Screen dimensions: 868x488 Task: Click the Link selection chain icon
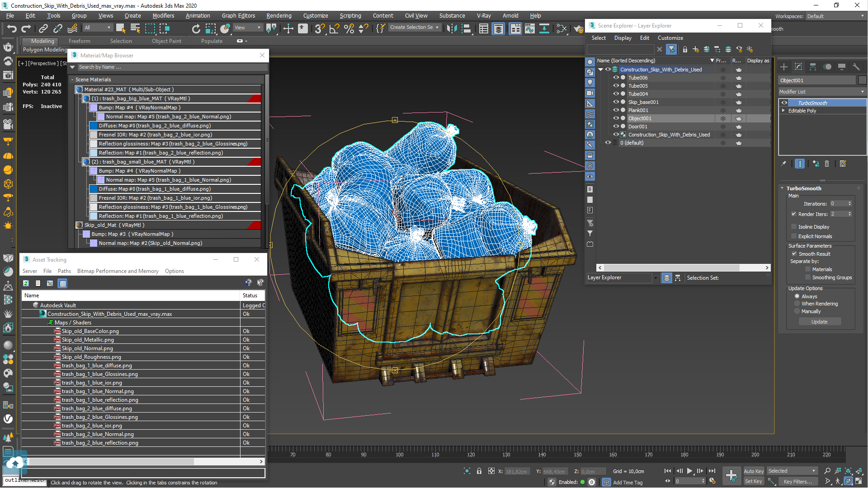(43, 29)
